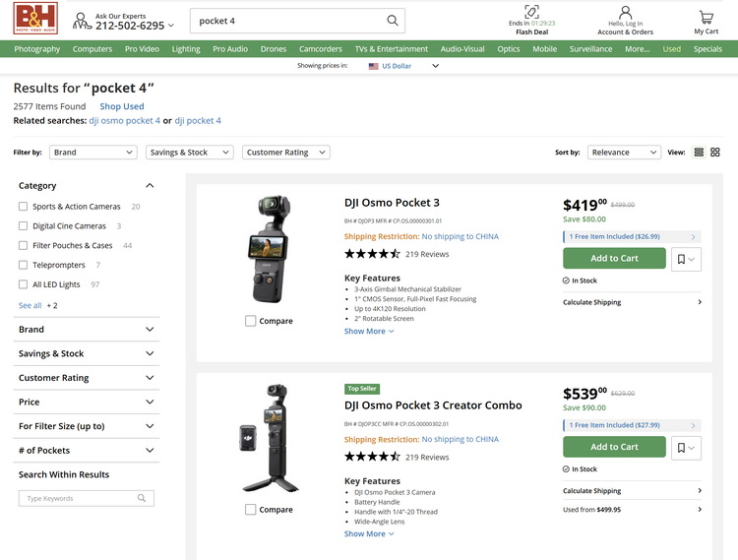This screenshot has height=560, width=738.
Task: Check Filter Pouches & Cases category
Action: 23,245
